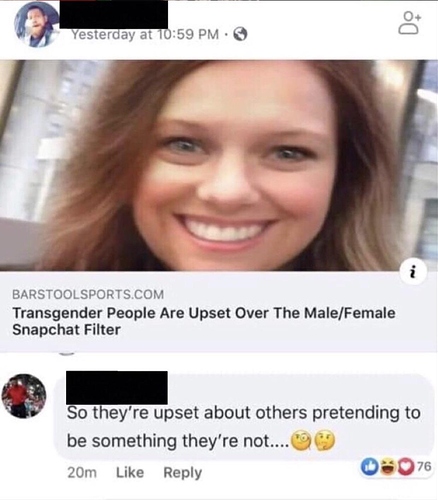The width and height of the screenshot is (438, 500).
Task: Click the thinking face emoji in comment
Action: [x=324, y=441]
